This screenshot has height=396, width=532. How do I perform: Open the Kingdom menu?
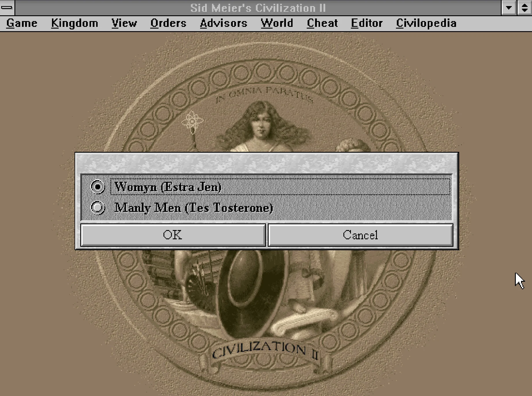tap(75, 23)
